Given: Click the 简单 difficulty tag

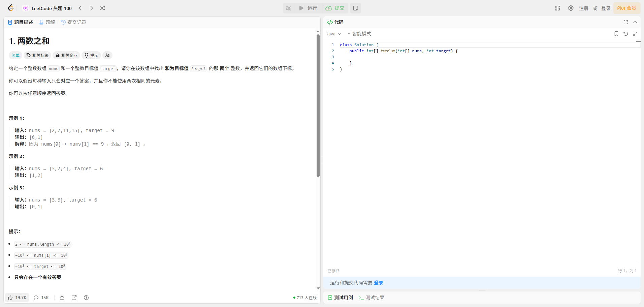Looking at the screenshot, I should pyautogui.click(x=15, y=55).
